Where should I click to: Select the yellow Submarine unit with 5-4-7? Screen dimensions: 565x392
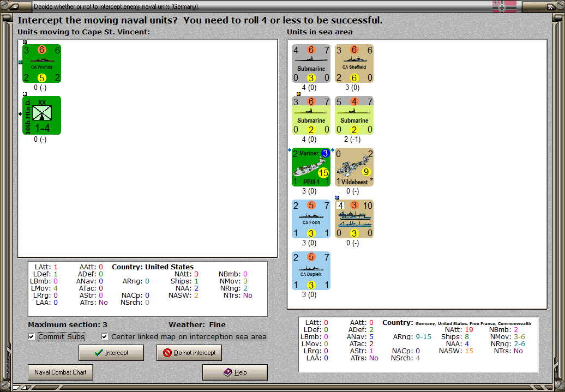pos(354,115)
